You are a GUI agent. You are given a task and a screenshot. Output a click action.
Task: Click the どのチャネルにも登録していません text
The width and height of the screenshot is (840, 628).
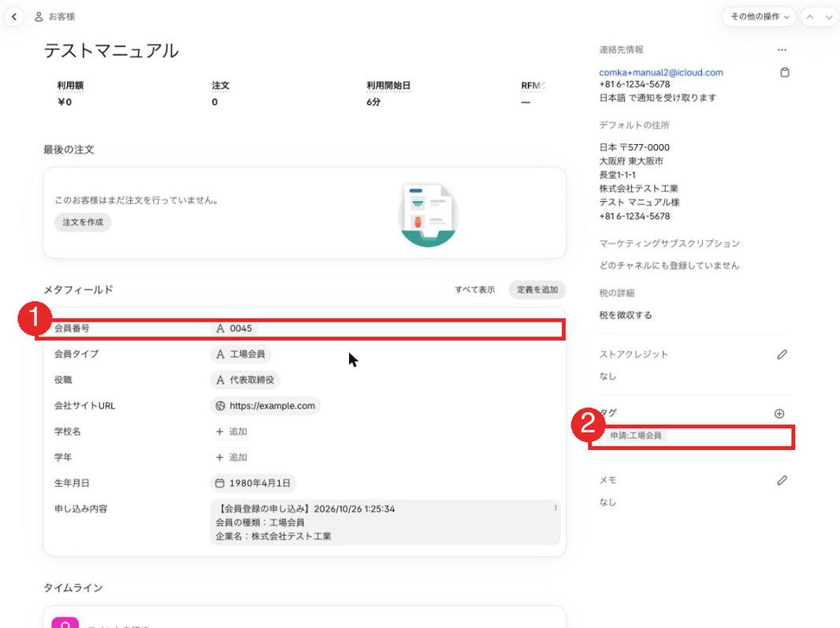coord(669,266)
